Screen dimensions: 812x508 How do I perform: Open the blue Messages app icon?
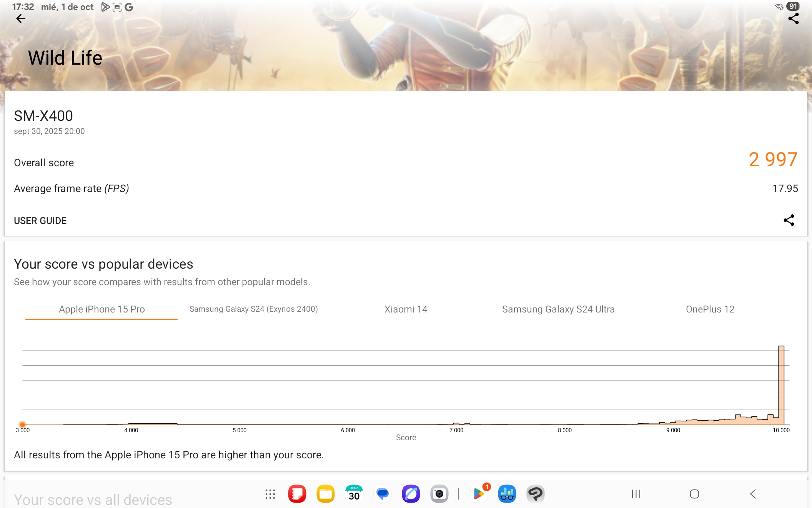(x=383, y=494)
